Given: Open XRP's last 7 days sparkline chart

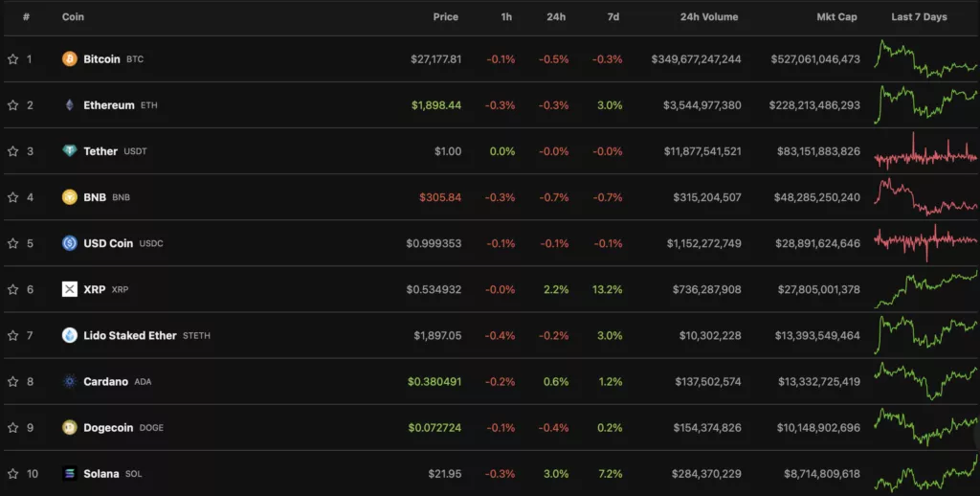Looking at the screenshot, I should 925,289.
